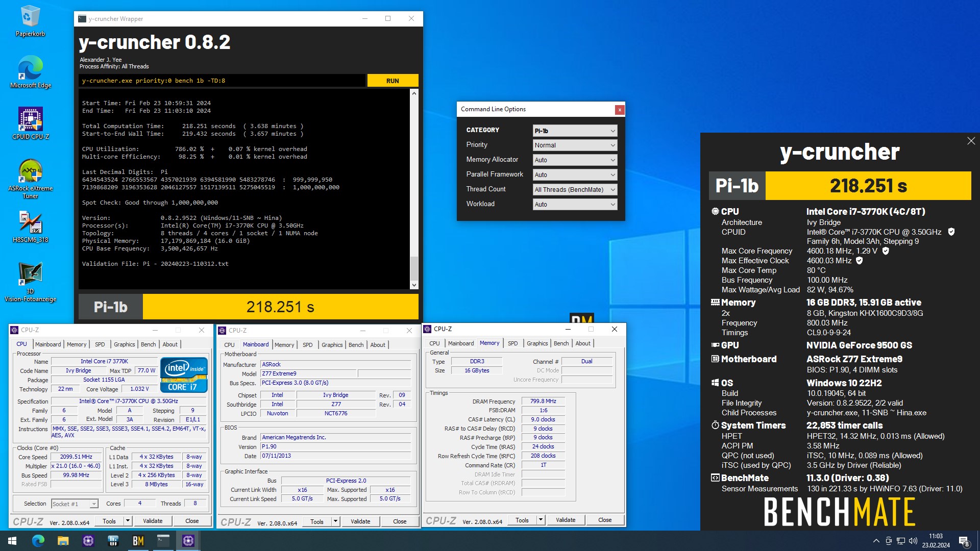Screen dimensions: 980x551
Task: Open File Explorer in taskbar
Action: click(x=63, y=541)
